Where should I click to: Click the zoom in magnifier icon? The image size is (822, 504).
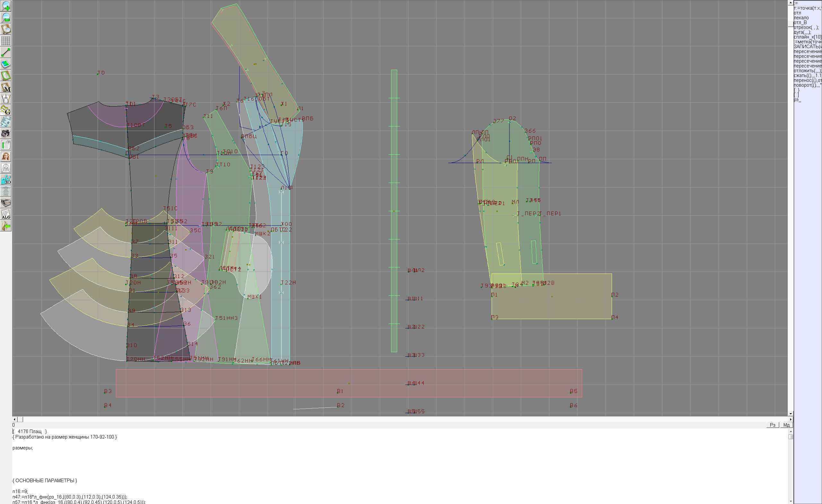tap(6, 6)
